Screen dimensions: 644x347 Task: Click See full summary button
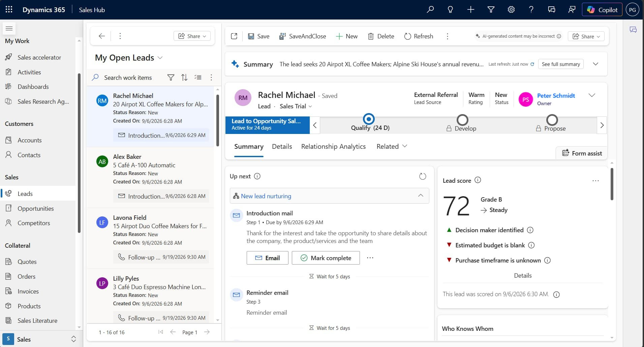click(x=561, y=64)
